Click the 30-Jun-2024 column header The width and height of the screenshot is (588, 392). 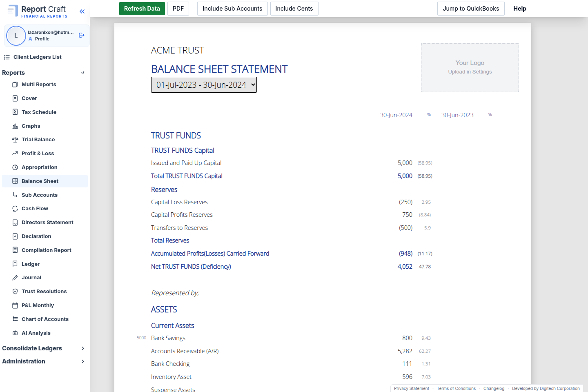tap(396, 115)
